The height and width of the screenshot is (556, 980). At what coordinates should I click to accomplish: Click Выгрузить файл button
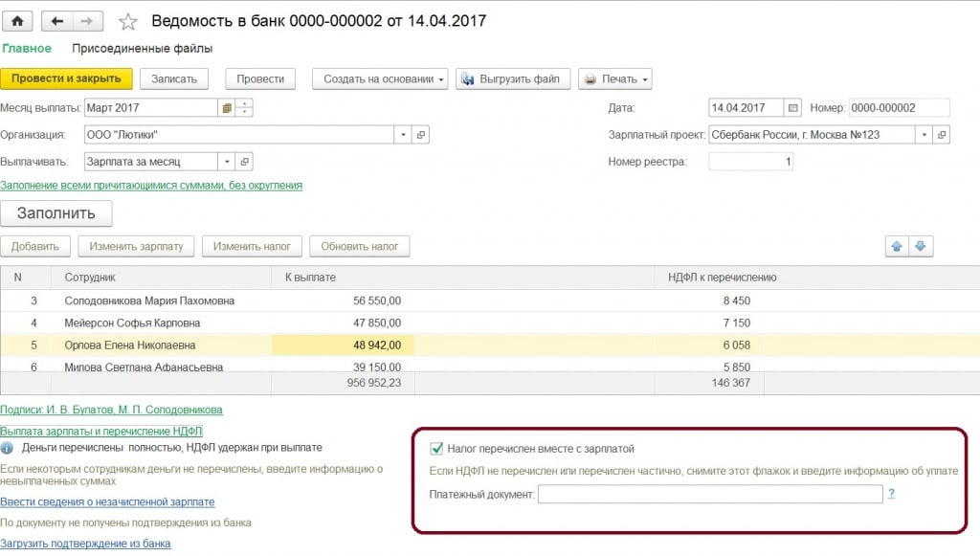[x=513, y=79]
